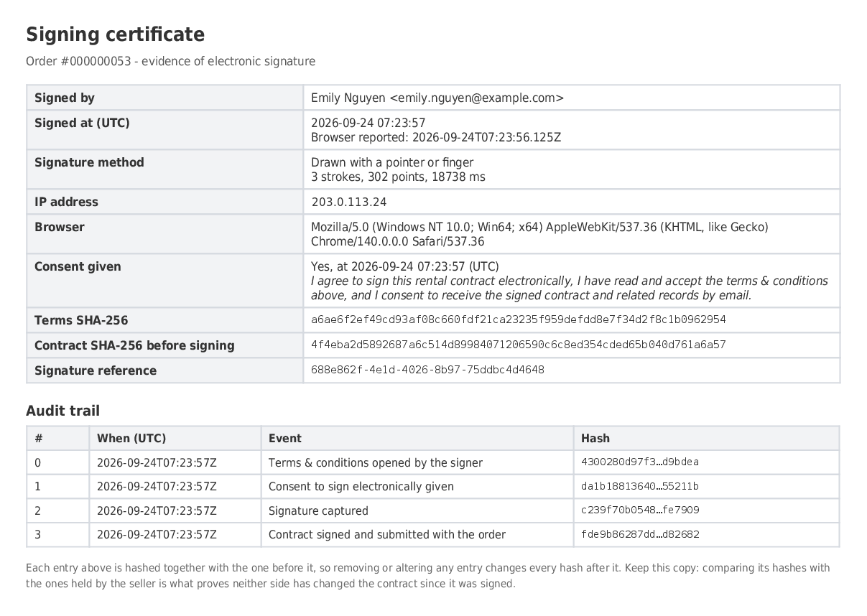
Task: Click the 'Browser reported' timestamp line
Action: (x=436, y=137)
